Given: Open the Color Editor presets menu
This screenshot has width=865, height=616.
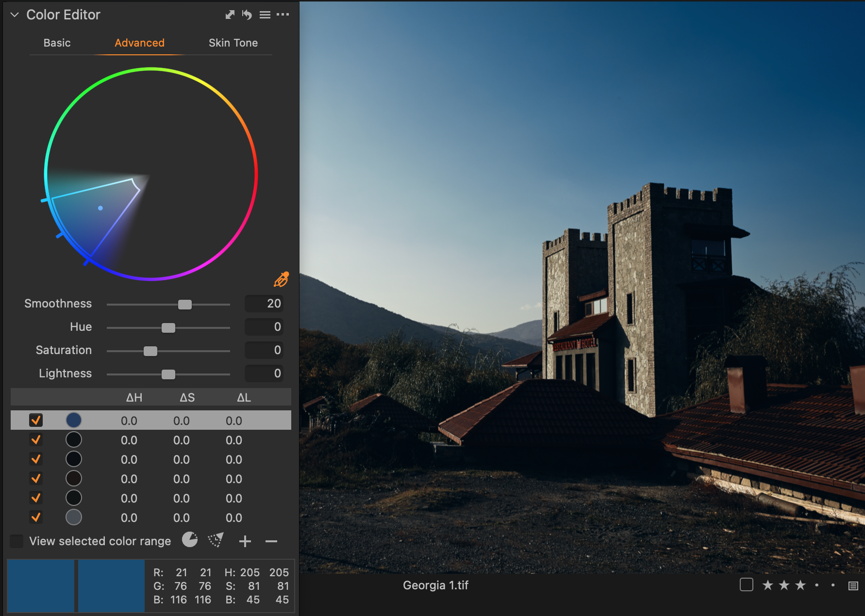Looking at the screenshot, I should (x=265, y=15).
